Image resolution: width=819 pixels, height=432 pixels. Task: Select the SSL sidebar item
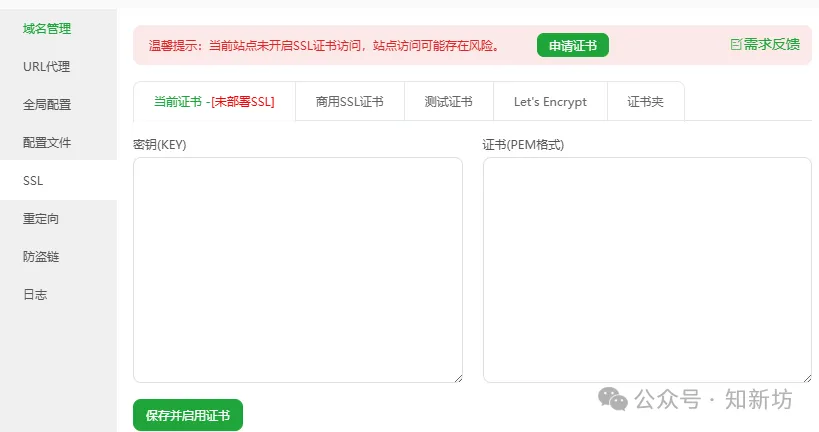coord(33,181)
